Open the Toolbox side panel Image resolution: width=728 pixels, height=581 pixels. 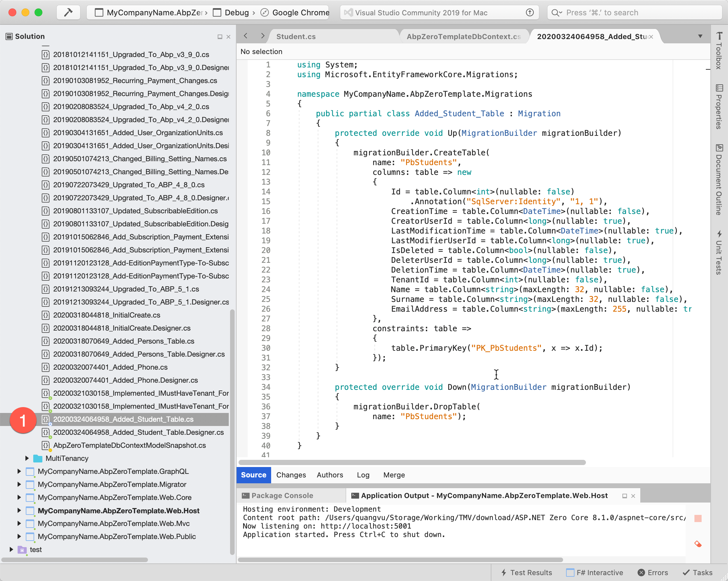click(x=719, y=50)
